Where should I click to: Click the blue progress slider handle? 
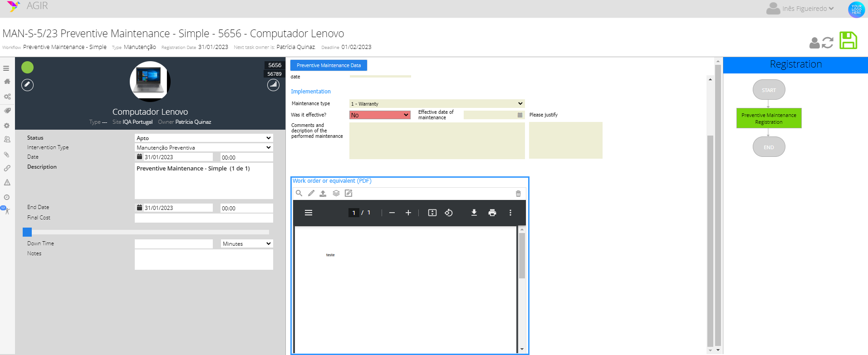tap(27, 232)
